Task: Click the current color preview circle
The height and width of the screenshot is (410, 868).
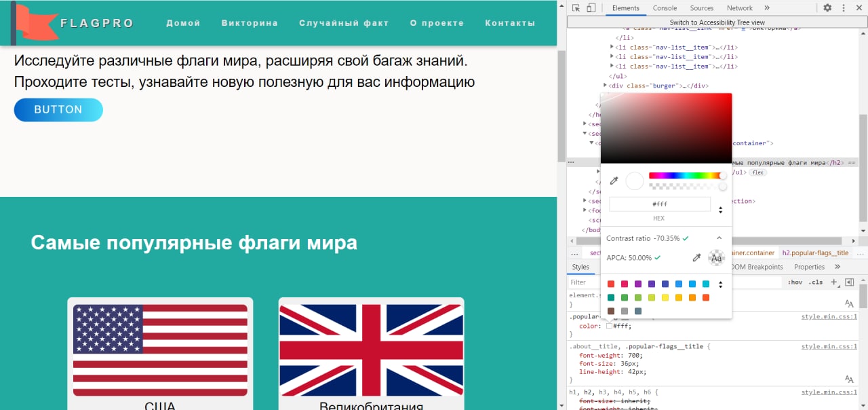Action: pyautogui.click(x=635, y=181)
